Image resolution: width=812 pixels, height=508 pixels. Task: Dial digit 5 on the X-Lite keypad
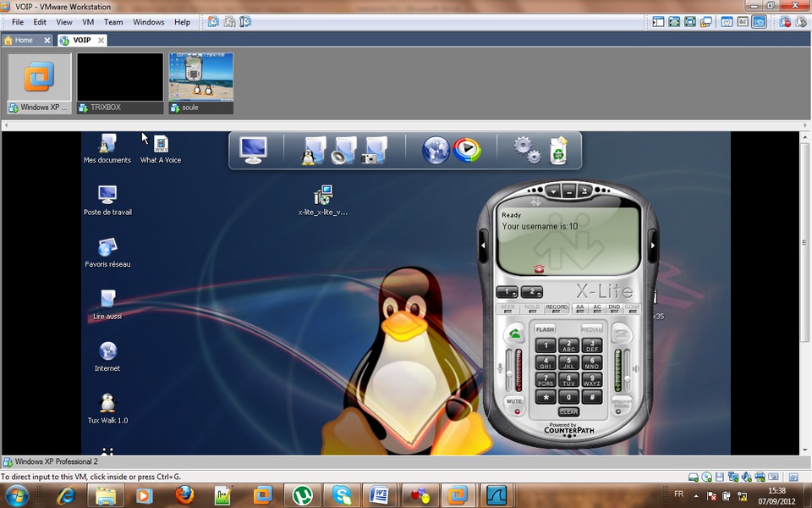pyautogui.click(x=568, y=362)
